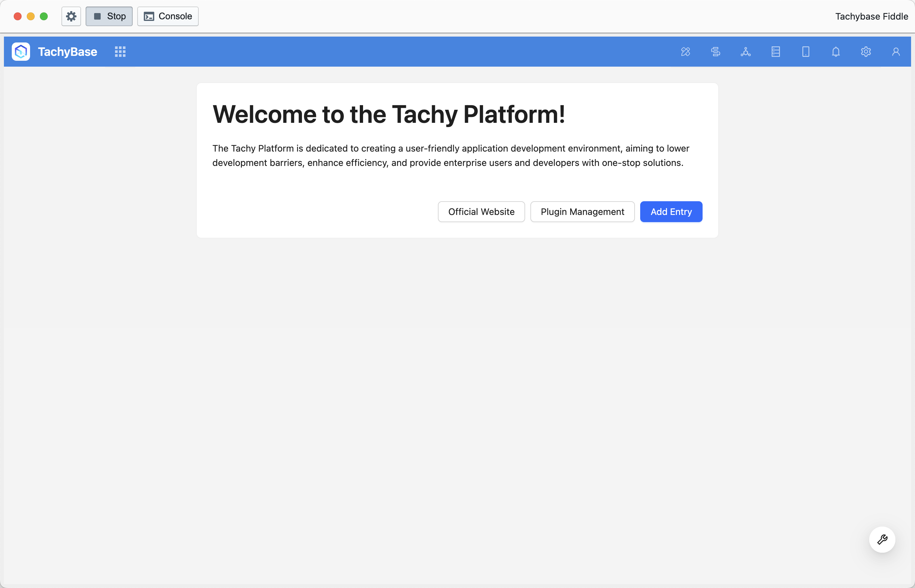Open platform settings gear in the header

click(x=866, y=52)
